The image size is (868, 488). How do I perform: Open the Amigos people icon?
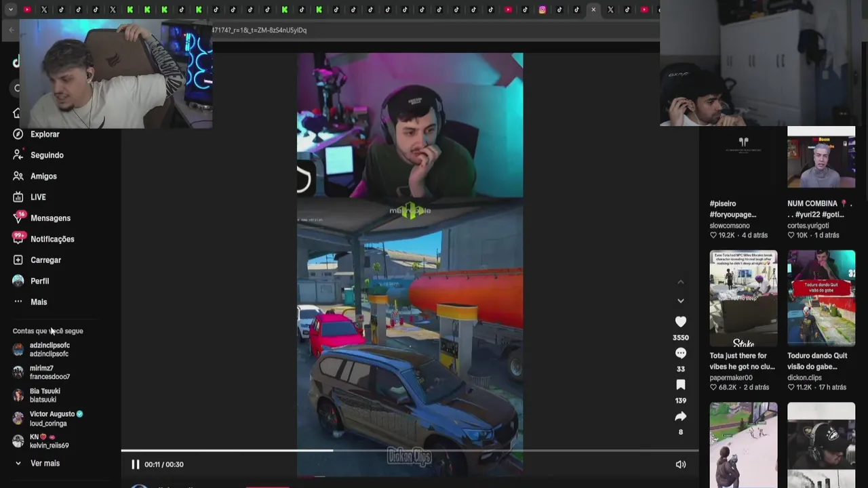tap(18, 176)
